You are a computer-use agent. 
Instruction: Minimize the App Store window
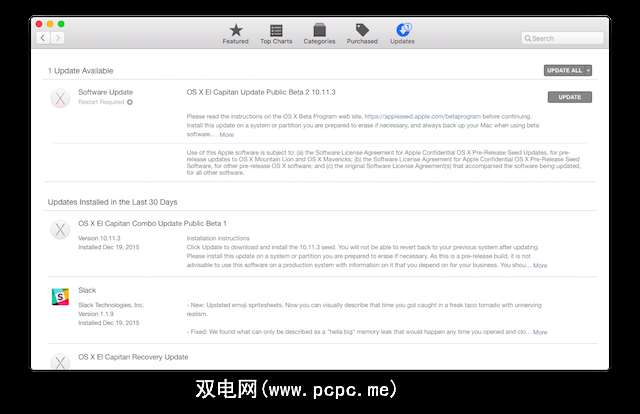click(x=50, y=24)
